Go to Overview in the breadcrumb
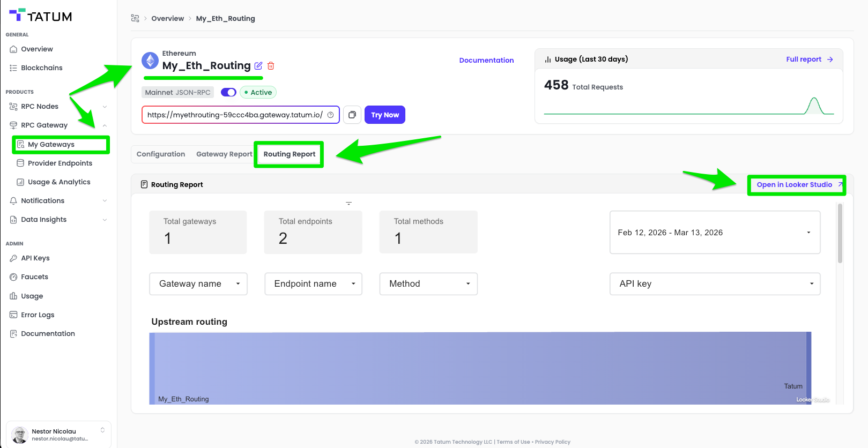The width and height of the screenshot is (868, 448). pyautogui.click(x=168, y=18)
